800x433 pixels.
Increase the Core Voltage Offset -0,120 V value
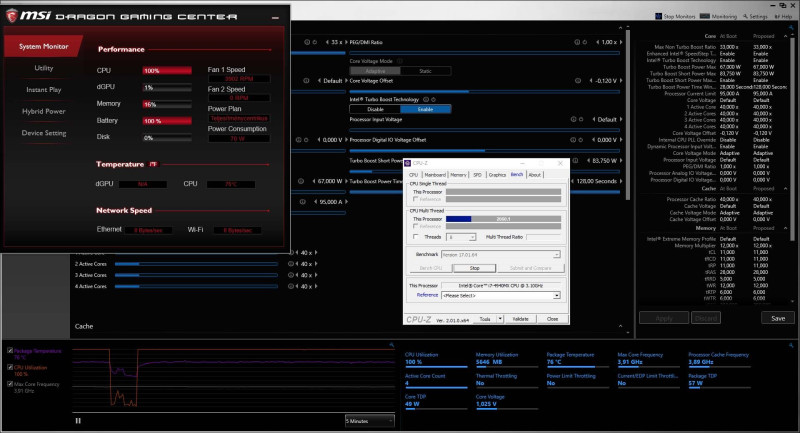click(621, 81)
